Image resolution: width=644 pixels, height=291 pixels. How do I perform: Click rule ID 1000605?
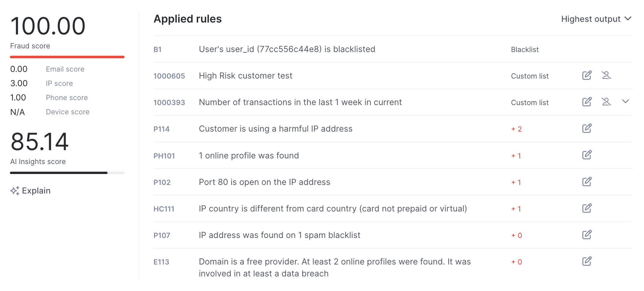169,76
